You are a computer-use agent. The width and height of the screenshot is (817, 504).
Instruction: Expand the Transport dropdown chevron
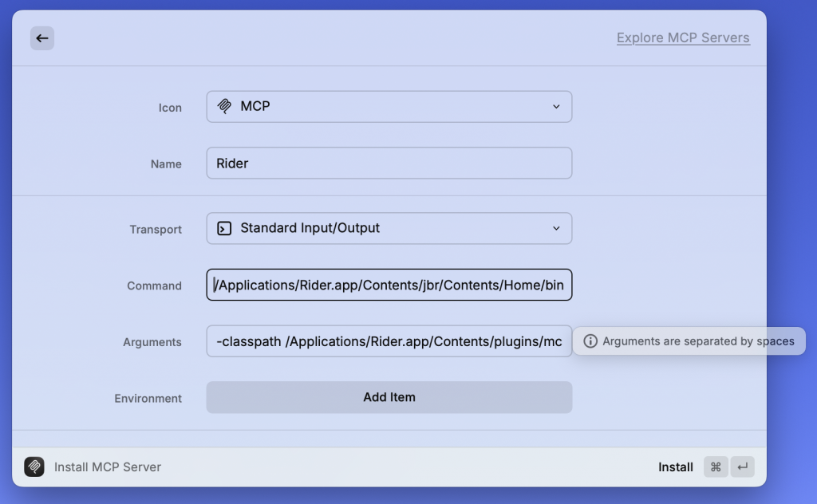(556, 228)
